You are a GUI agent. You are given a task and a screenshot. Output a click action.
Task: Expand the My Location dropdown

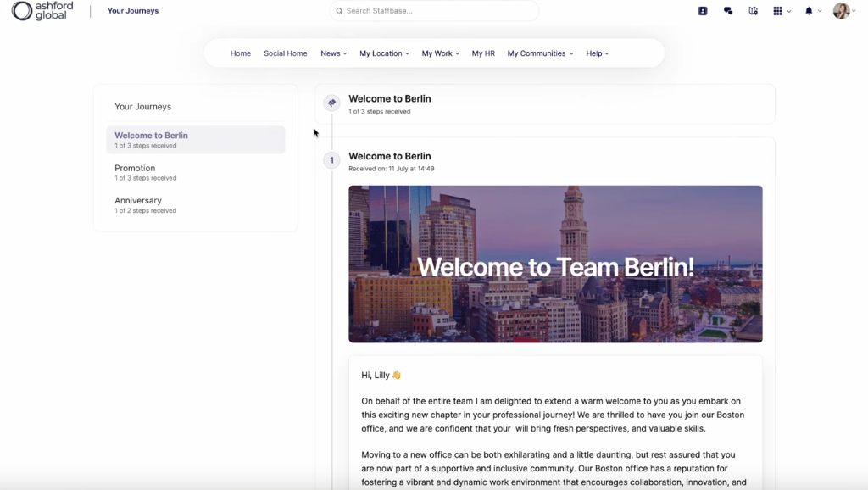[x=384, y=53]
